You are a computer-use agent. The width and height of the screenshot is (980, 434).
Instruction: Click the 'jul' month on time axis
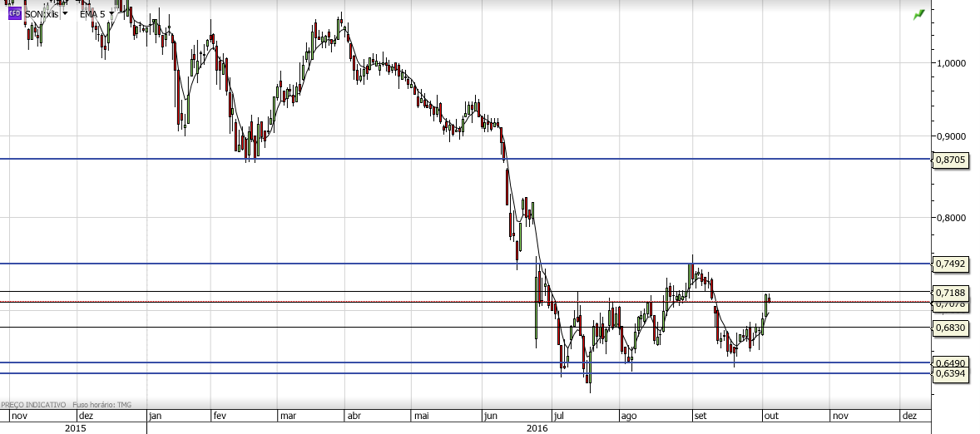pos(558,416)
